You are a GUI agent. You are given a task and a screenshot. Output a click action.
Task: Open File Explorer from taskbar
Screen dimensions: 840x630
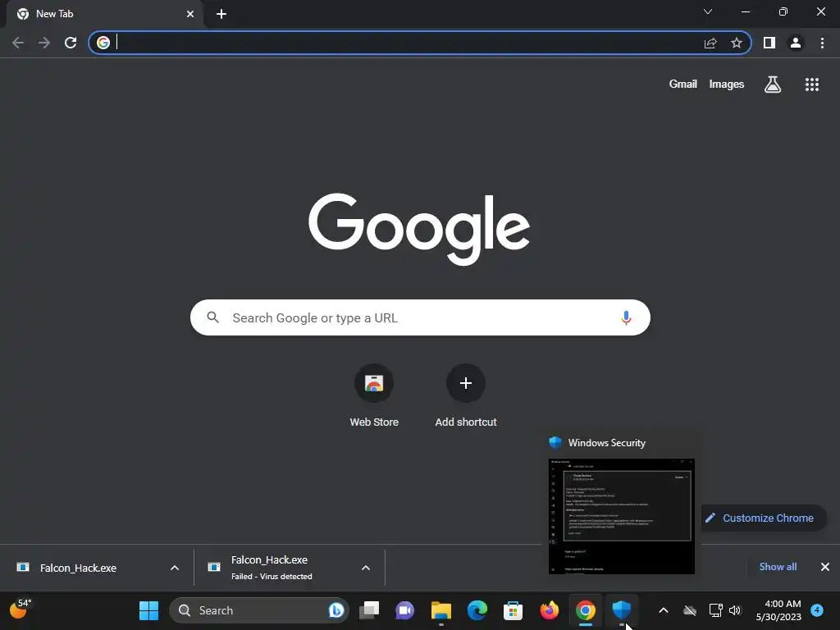(441, 610)
